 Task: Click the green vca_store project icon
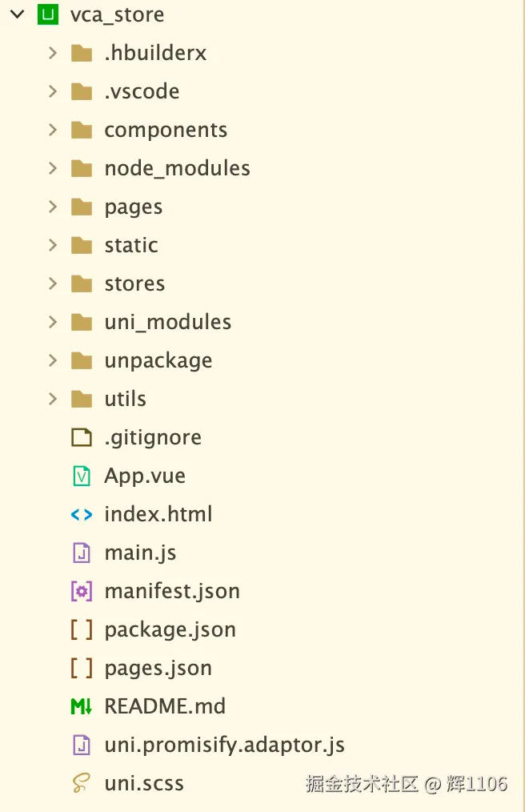click(x=48, y=14)
